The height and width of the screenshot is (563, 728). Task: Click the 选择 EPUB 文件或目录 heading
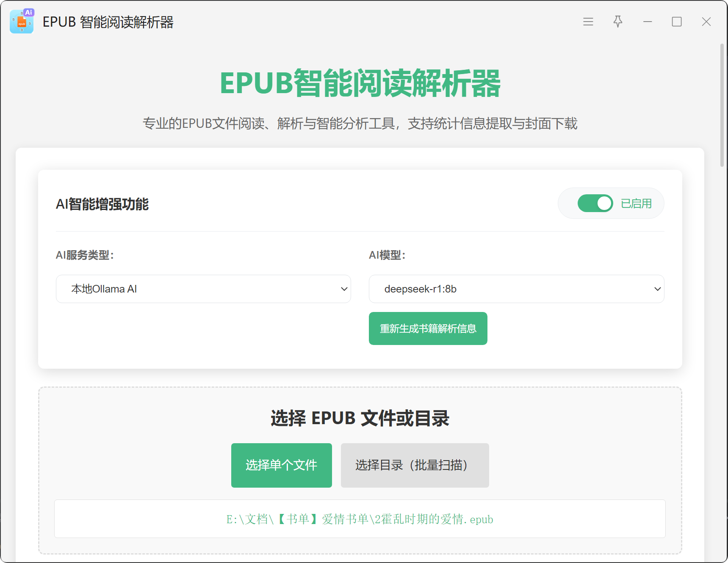360,418
